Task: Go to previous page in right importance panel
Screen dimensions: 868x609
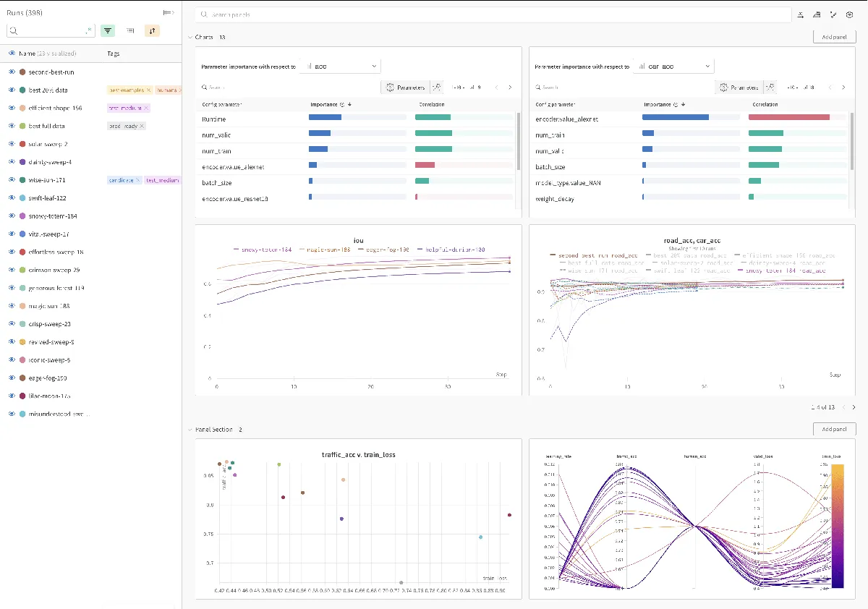Action: [x=830, y=88]
